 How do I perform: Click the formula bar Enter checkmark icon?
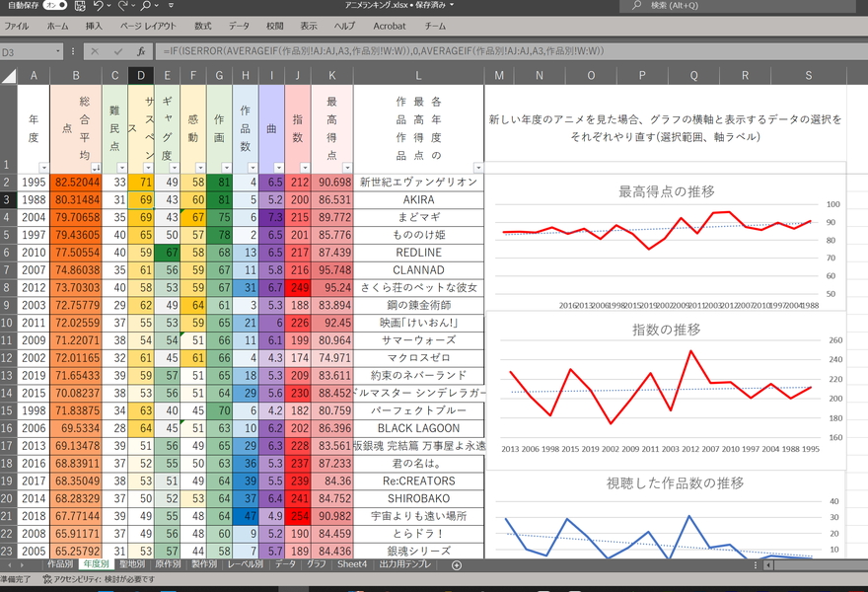tap(118, 51)
